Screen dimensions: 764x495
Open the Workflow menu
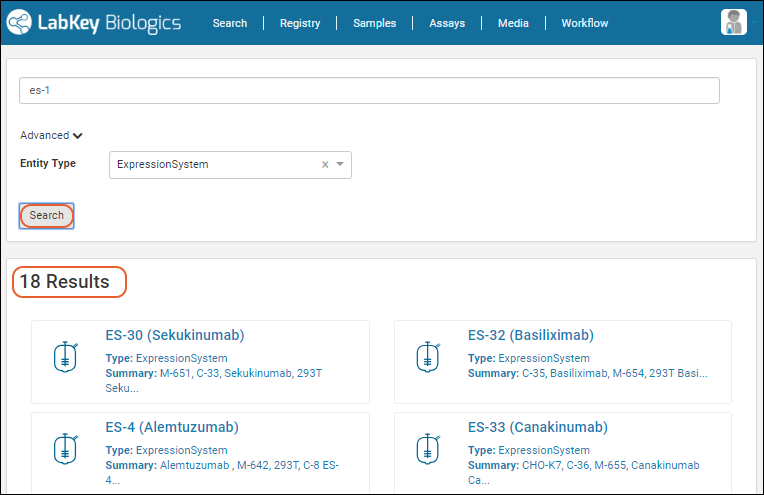(585, 23)
